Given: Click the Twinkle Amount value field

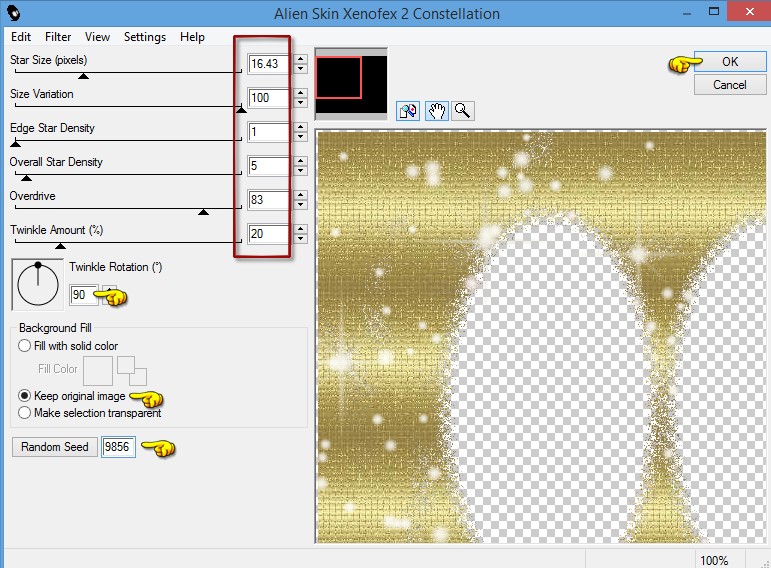Looking at the screenshot, I should 268,234.
